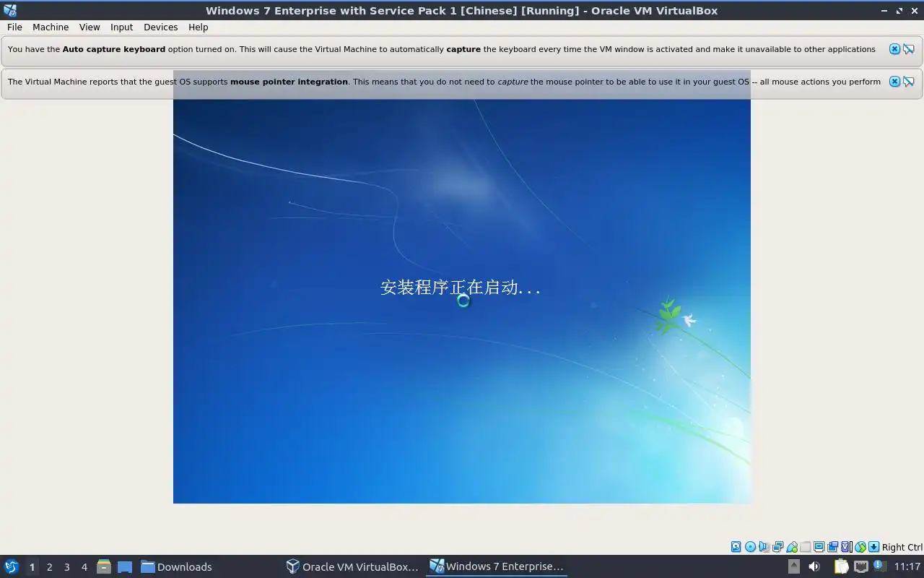Screen dimensions: 924x578
Task: Dismiss the Auto capture keyboard notification
Action: tap(894, 49)
